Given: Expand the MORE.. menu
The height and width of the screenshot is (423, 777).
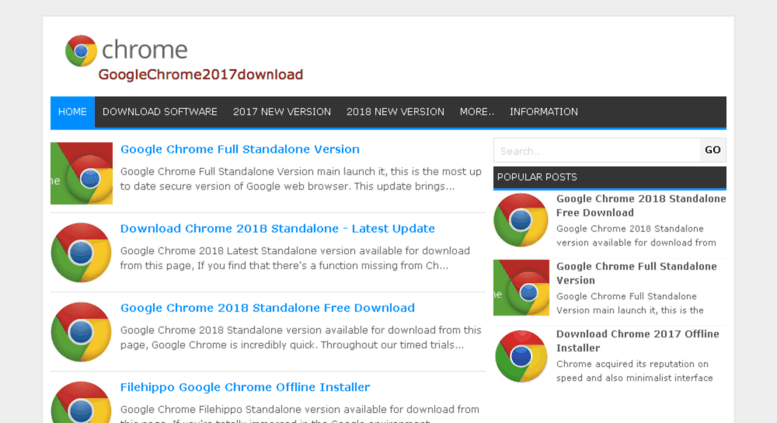Looking at the screenshot, I should pyautogui.click(x=477, y=112).
